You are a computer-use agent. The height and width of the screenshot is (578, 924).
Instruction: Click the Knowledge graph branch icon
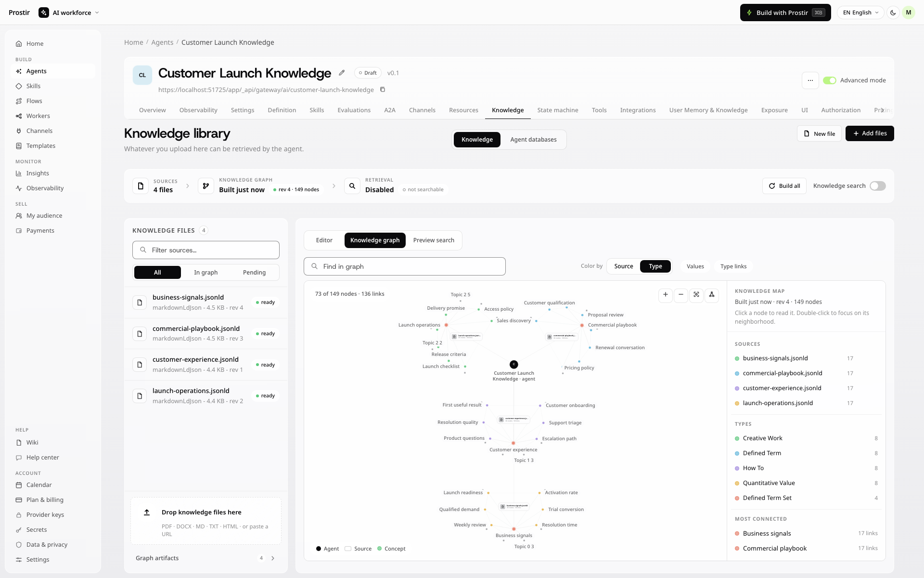coord(206,186)
